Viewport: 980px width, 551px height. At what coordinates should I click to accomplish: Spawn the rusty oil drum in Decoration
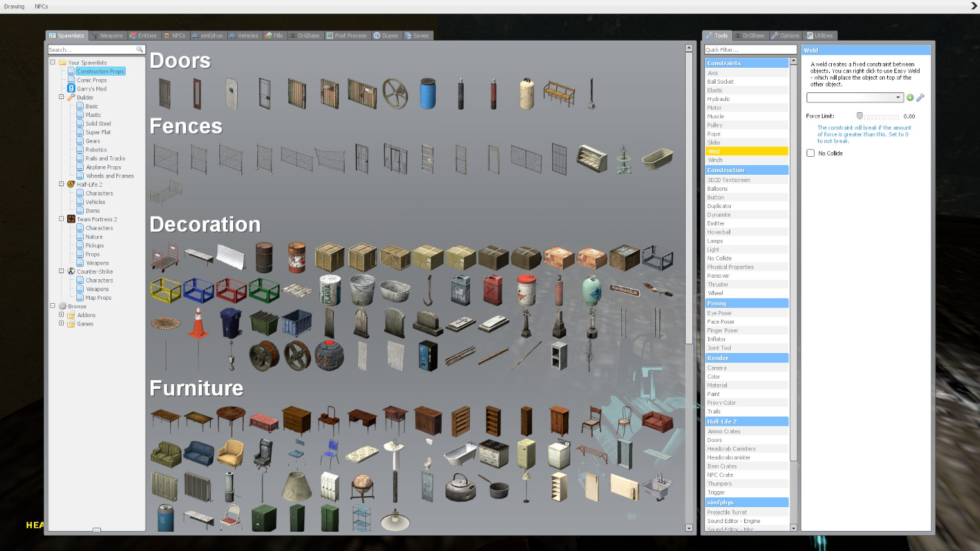[x=264, y=257]
